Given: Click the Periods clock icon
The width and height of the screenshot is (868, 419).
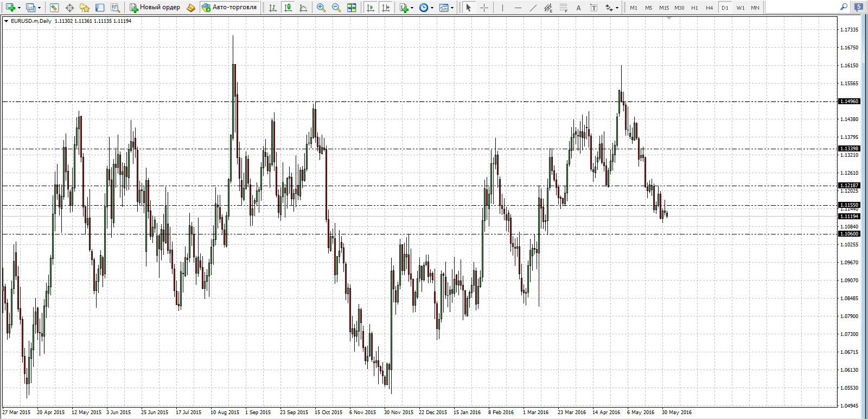Looking at the screenshot, I should (424, 8).
